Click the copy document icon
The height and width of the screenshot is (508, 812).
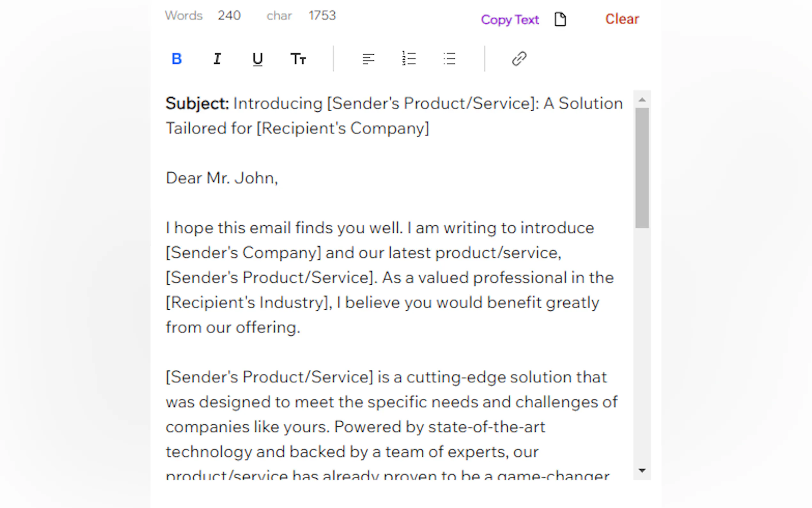[x=560, y=19]
